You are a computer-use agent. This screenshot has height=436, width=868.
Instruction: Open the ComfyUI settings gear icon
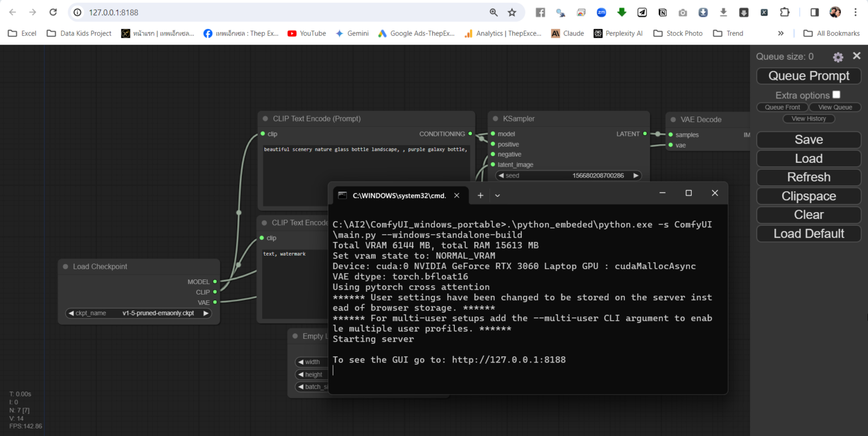click(838, 57)
